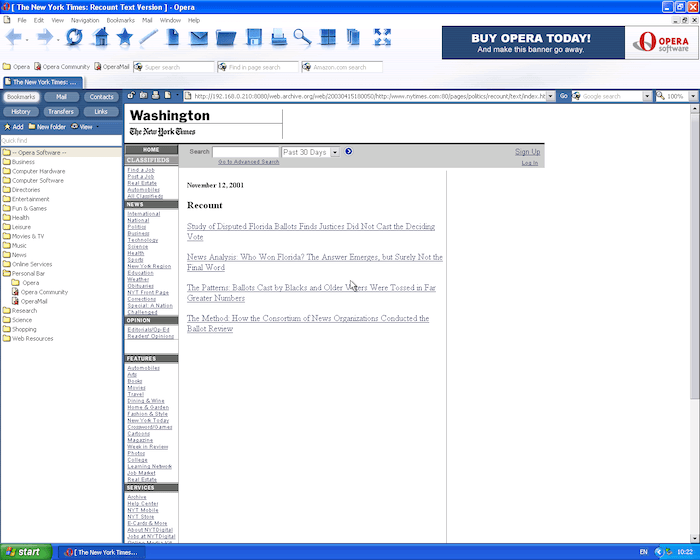Open the Opera folder on personal bar

coord(17,67)
